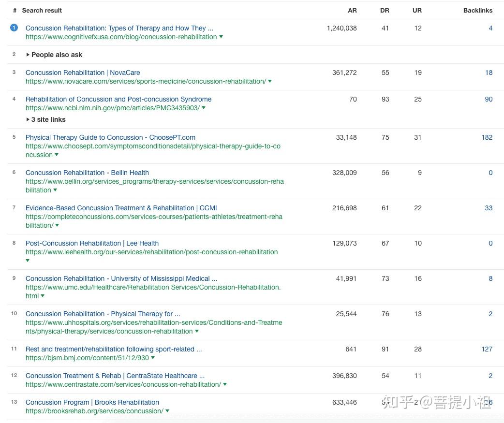Open backlinks count 127 for bjsm result
Viewport: 504px width, 423px height.
tap(487, 350)
